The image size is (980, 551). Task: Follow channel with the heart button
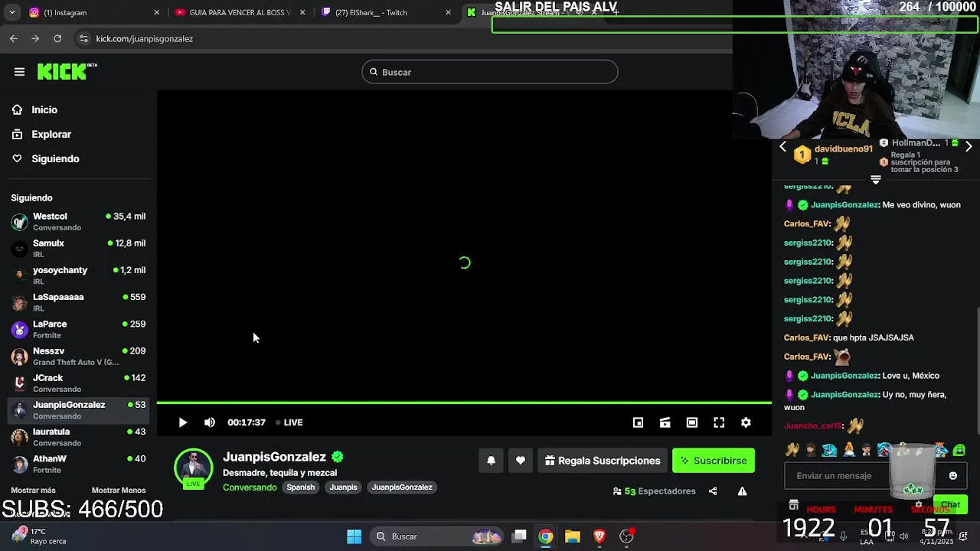520,461
